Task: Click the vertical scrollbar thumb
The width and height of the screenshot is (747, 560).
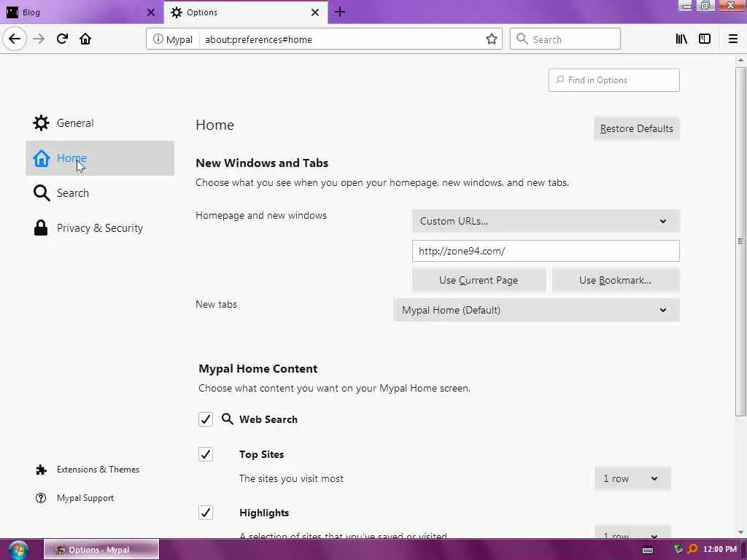Action: coord(740,241)
